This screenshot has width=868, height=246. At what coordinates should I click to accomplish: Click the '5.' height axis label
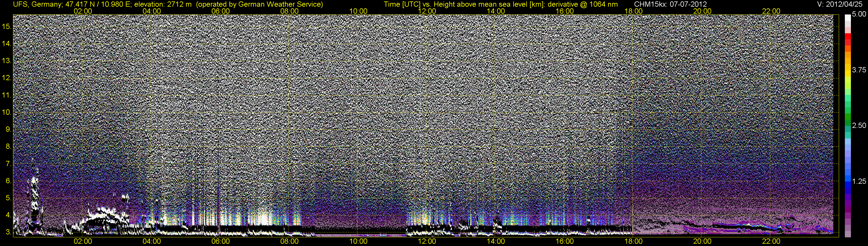coord(9,198)
